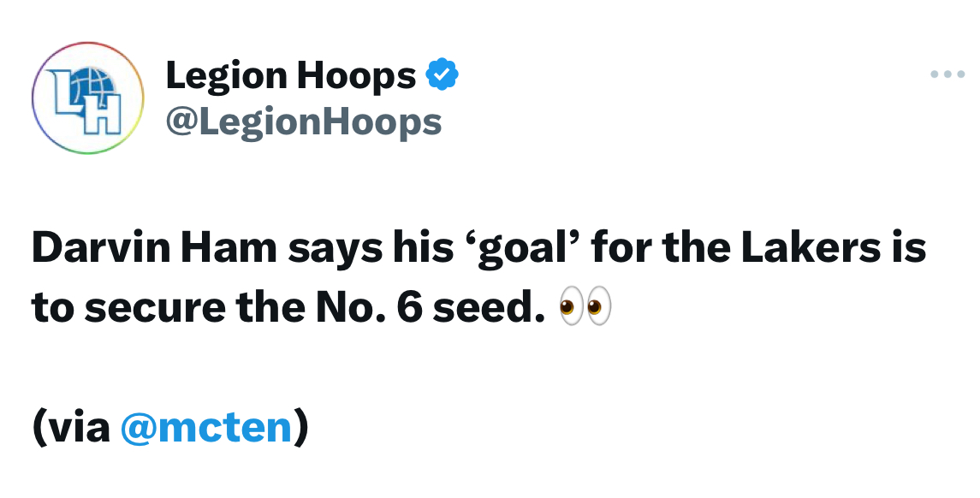The height and width of the screenshot is (498, 980).
Task: Open the Legion Hoops profile avatar
Action: click(x=88, y=98)
